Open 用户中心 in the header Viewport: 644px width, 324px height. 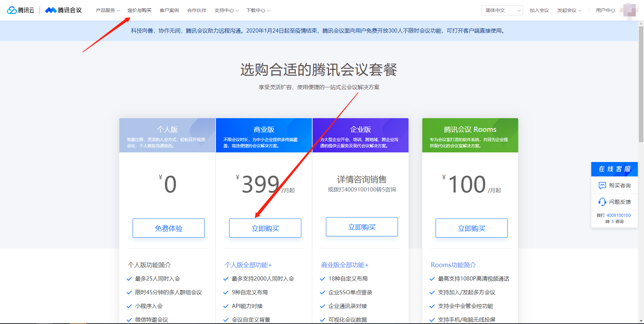(606, 10)
